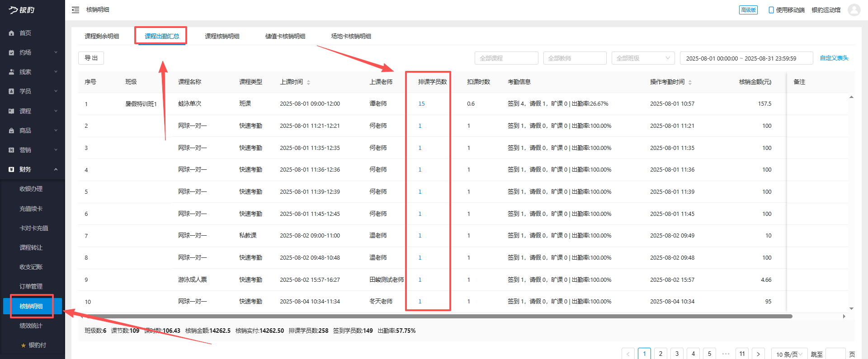868x359 pixels.
Task: Click the 全部课程 filter field
Action: (506, 58)
